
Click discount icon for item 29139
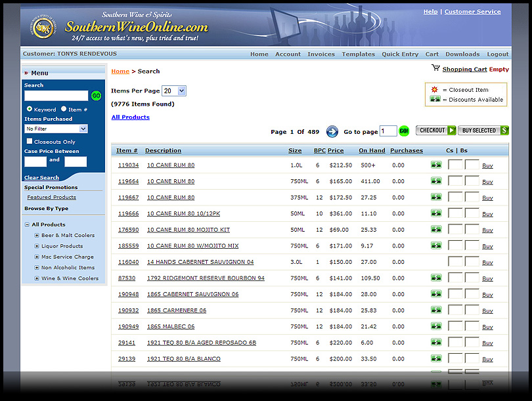point(436,358)
